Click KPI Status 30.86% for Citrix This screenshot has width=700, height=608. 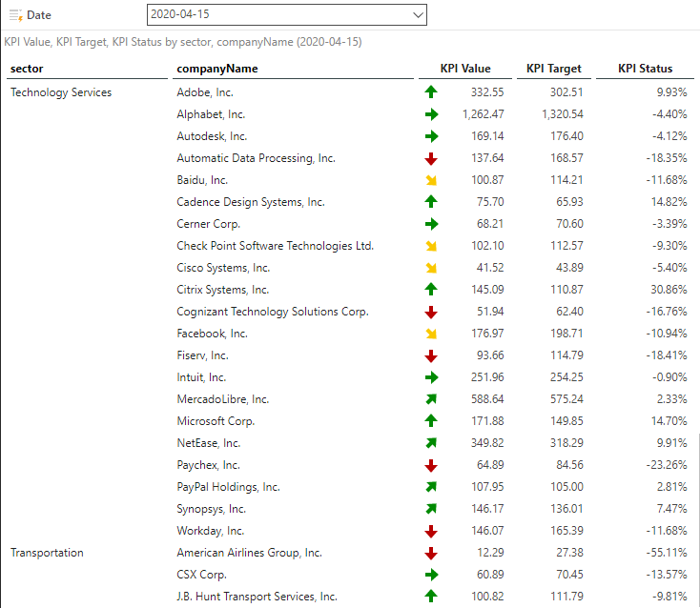click(669, 290)
